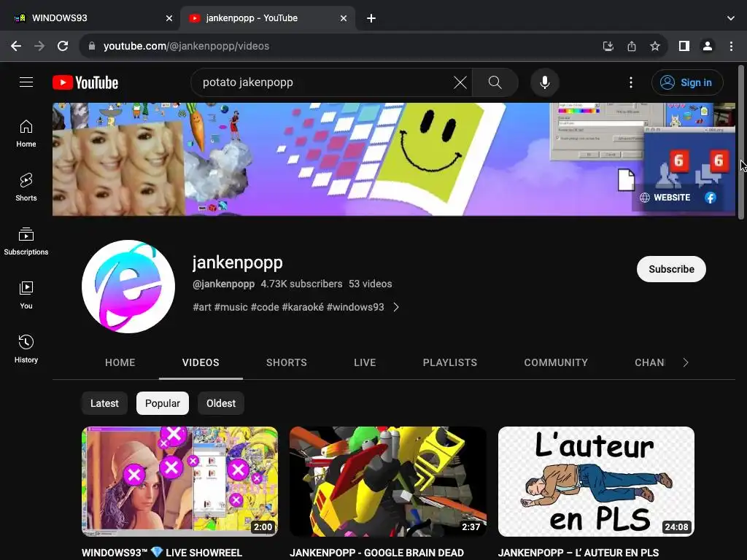Clear the search box text
747x560 pixels.
point(460,82)
